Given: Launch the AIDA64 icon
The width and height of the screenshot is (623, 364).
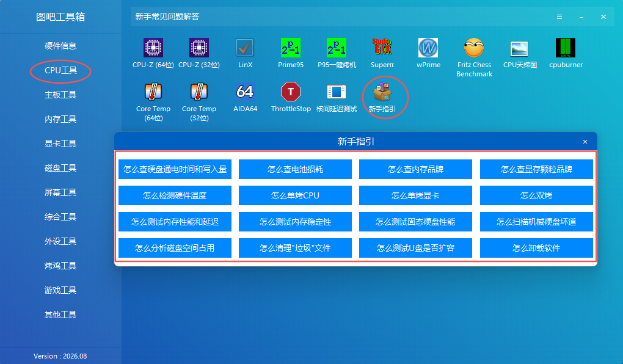Looking at the screenshot, I should tap(245, 92).
